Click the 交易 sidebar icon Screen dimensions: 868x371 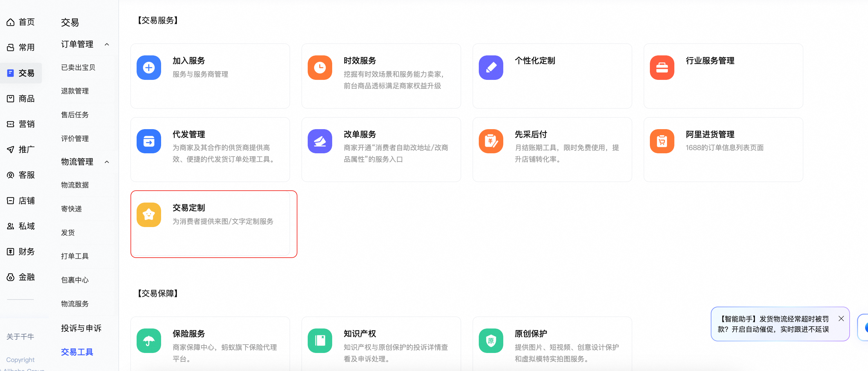click(10, 73)
